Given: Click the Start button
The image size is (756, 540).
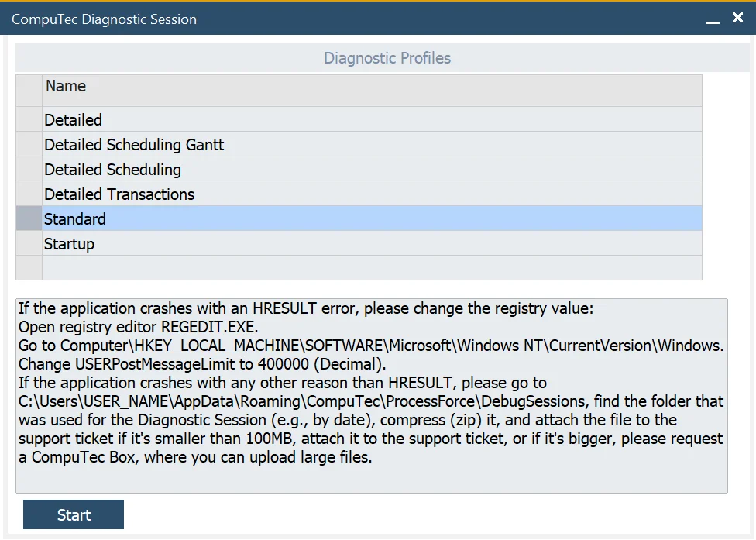Looking at the screenshot, I should pyautogui.click(x=74, y=515).
